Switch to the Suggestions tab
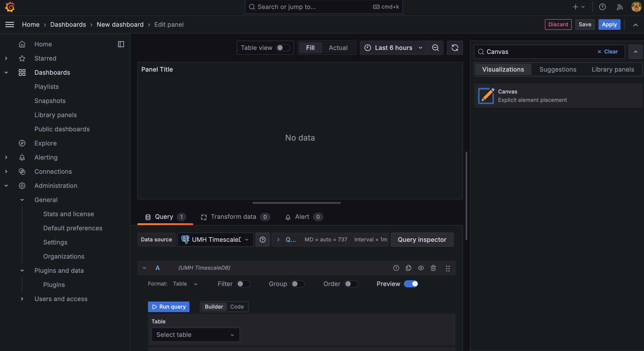 pyautogui.click(x=558, y=69)
